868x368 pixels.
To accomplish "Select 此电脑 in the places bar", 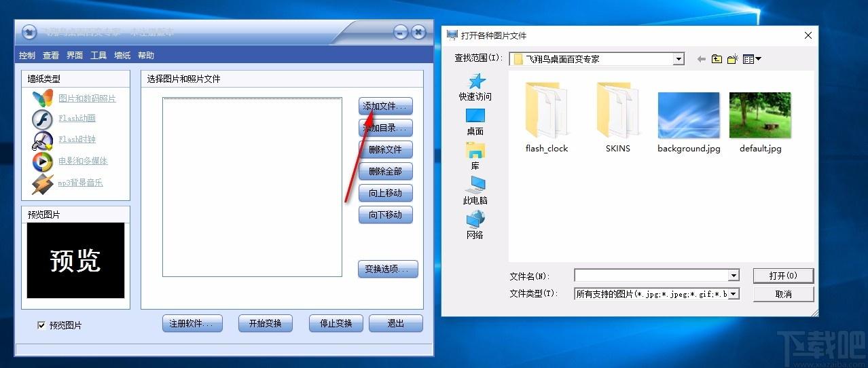I will click(475, 191).
